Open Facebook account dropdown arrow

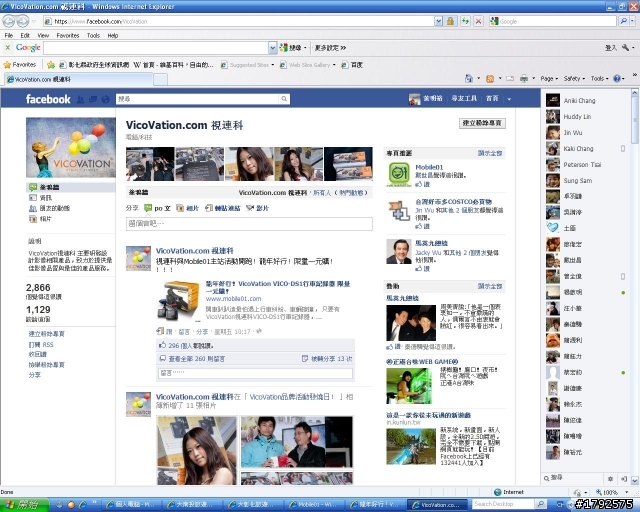coord(509,99)
